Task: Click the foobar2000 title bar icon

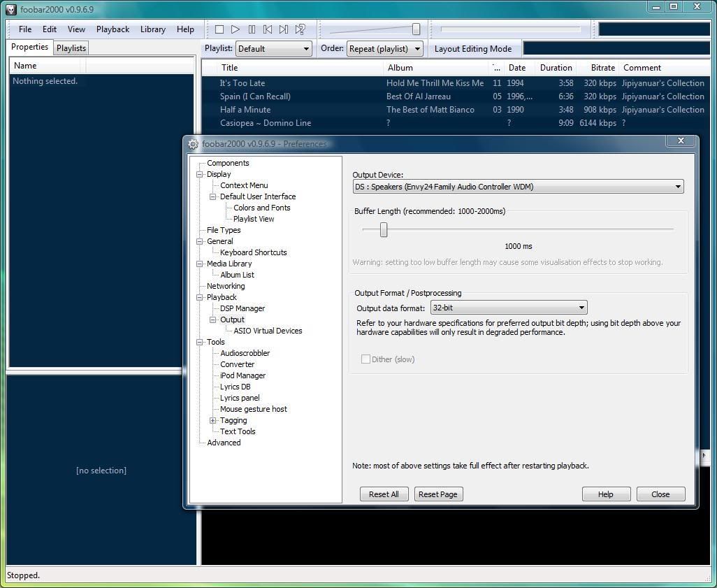Action: click(x=10, y=8)
